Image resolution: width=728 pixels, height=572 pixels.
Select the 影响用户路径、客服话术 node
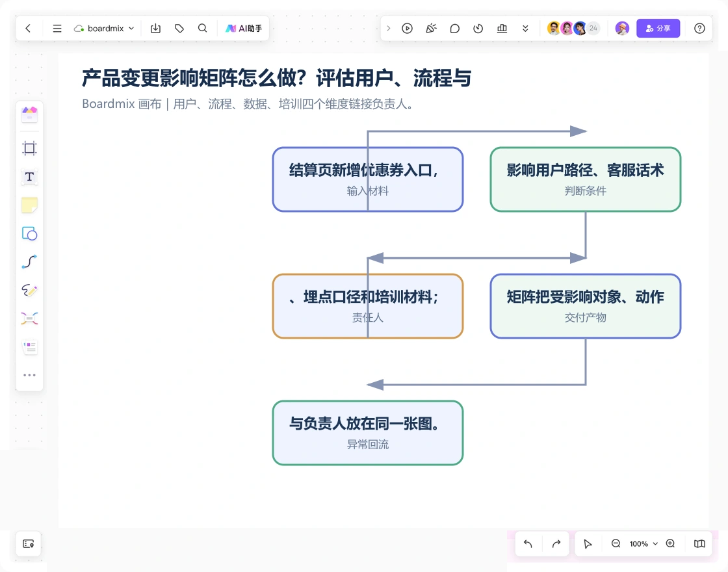(x=586, y=179)
